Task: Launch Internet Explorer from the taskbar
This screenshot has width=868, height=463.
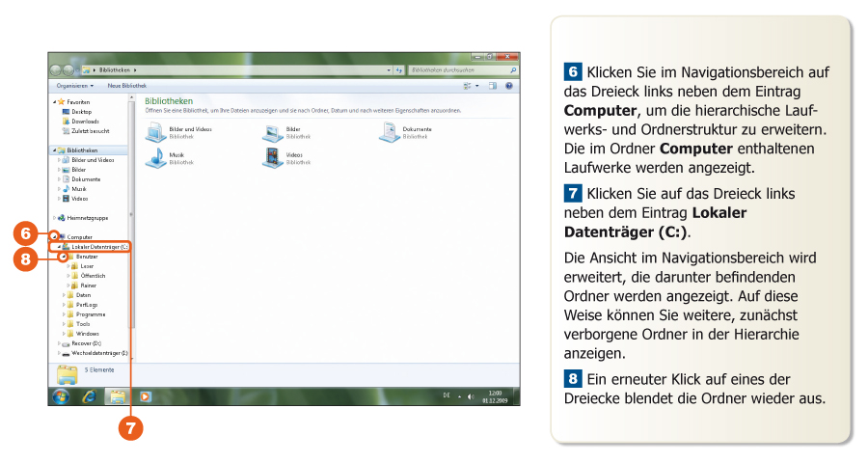Action: 90,395
